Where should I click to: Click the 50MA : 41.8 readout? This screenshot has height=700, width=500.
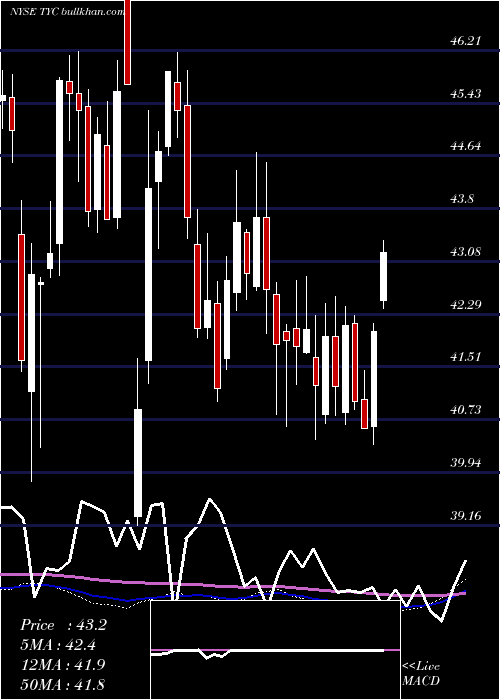click(x=62, y=684)
